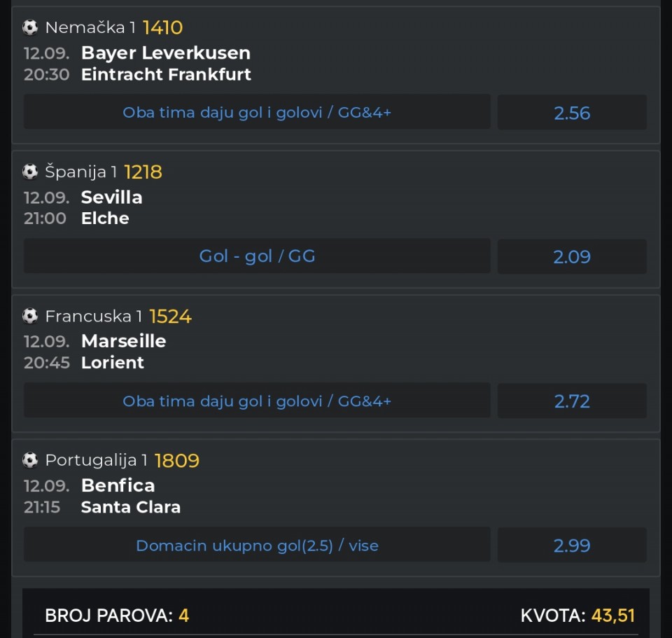
Task: Select the Gol - gol / GG bet
Action: [x=257, y=256]
